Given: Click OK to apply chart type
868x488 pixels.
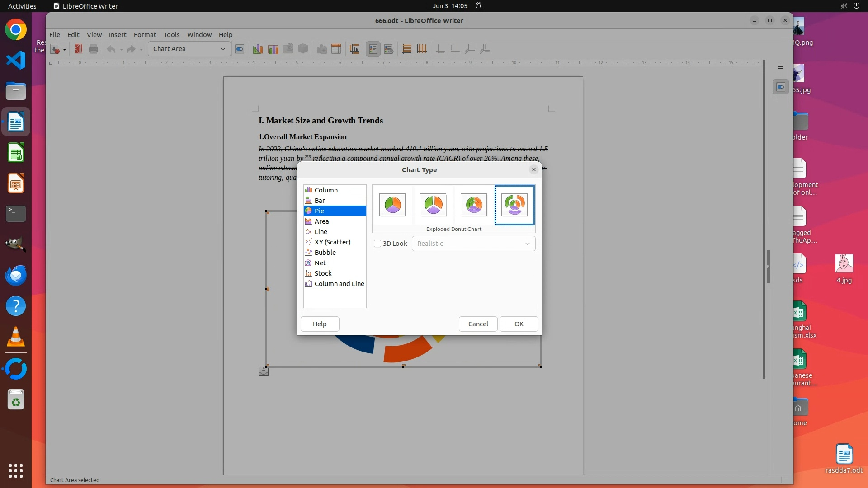Looking at the screenshot, I should click(x=519, y=324).
